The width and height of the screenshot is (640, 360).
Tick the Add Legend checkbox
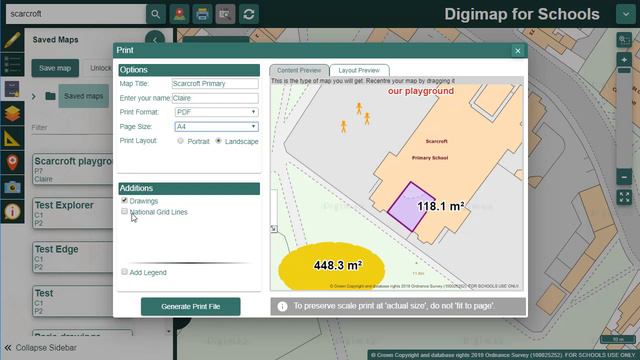click(124, 272)
